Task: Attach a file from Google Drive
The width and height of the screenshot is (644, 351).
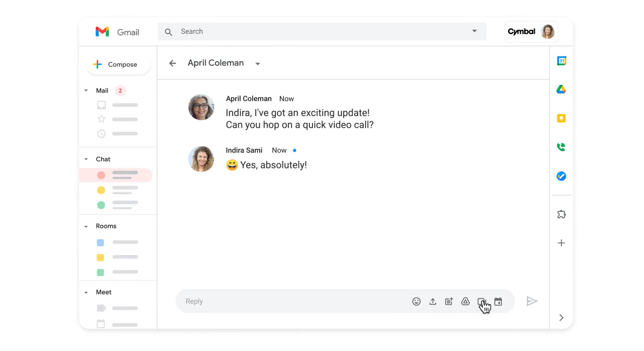Action: click(x=465, y=301)
